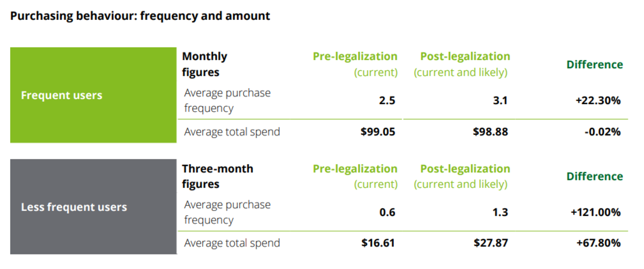Select the 3.1 purchase frequency value
Screen dimensions: 644x269
coord(500,100)
